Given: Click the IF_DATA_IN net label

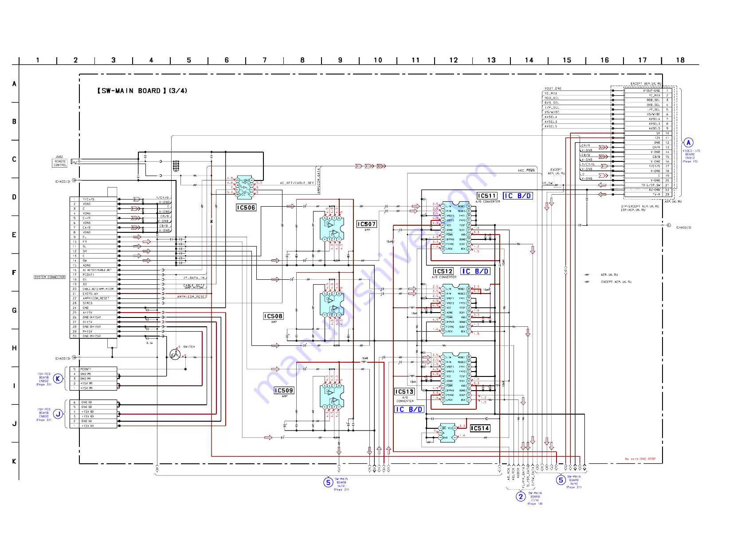Looking at the screenshot, I should coord(194,278).
